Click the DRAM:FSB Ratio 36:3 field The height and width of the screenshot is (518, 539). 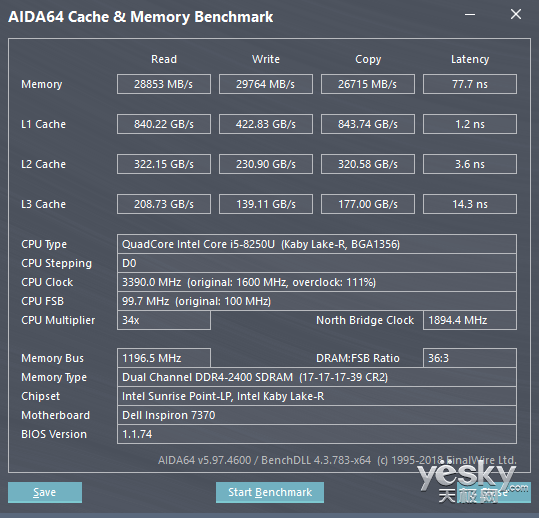pos(470,358)
